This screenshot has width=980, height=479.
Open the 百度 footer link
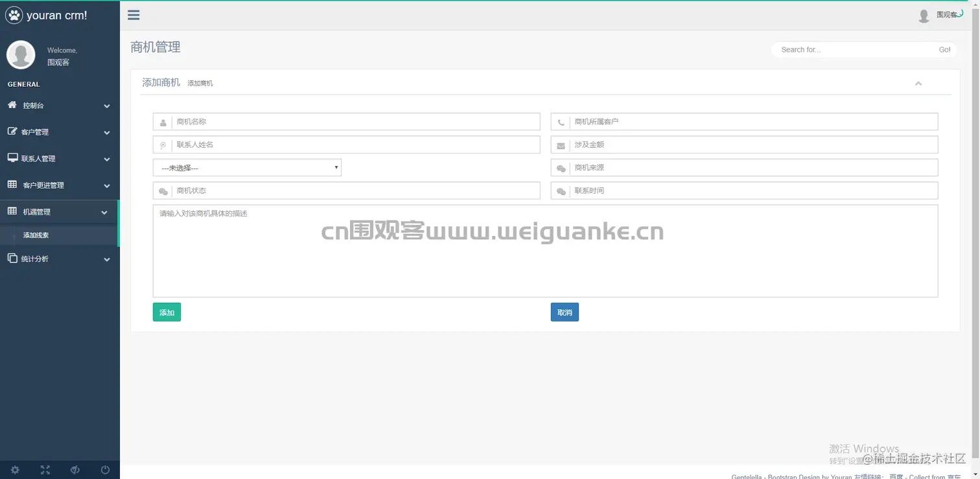[x=896, y=477]
